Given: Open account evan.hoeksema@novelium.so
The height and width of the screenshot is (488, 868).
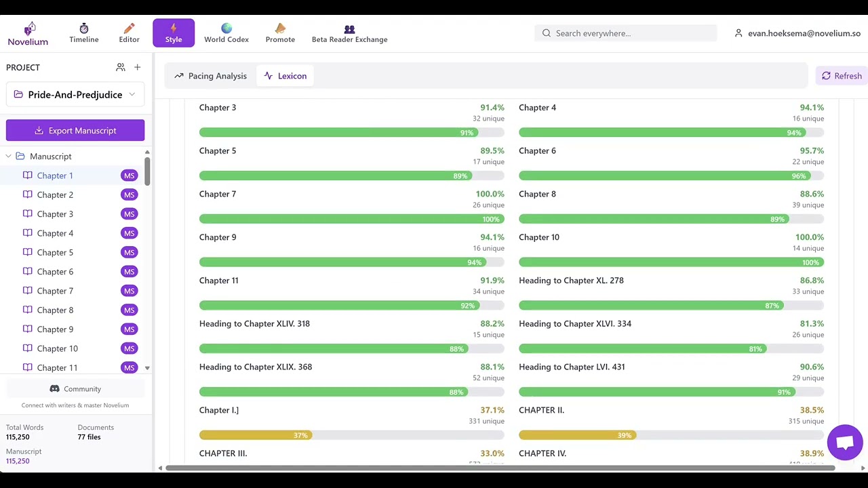Looking at the screenshot, I should click(797, 33).
